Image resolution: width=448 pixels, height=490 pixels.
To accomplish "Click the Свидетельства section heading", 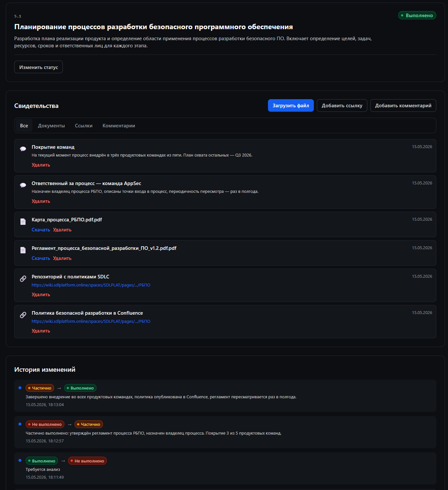I will tap(36, 106).
